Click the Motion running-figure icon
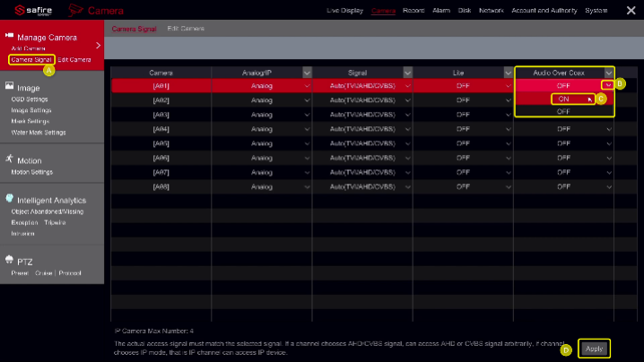The width and height of the screenshot is (644, 362). [x=9, y=159]
